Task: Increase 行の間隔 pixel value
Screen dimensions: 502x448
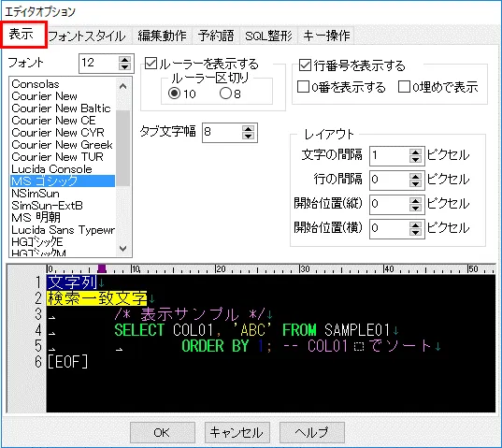Action: 415,176
